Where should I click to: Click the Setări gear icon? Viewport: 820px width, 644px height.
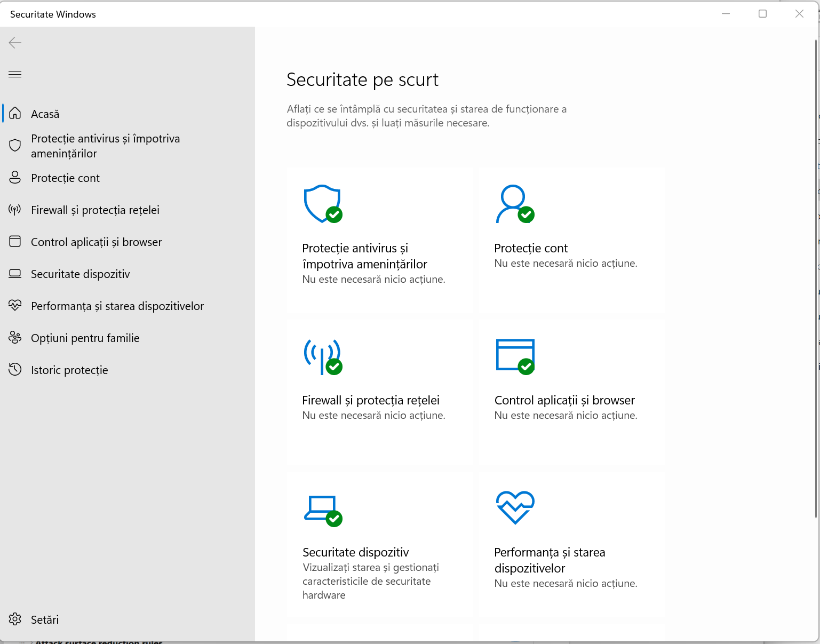tap(15, 619)
